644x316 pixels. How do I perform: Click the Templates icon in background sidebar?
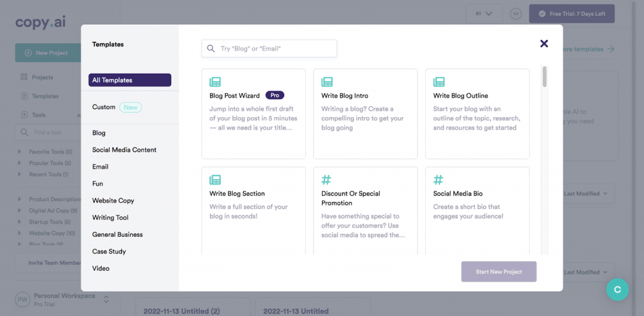click(x=25, y=96)
